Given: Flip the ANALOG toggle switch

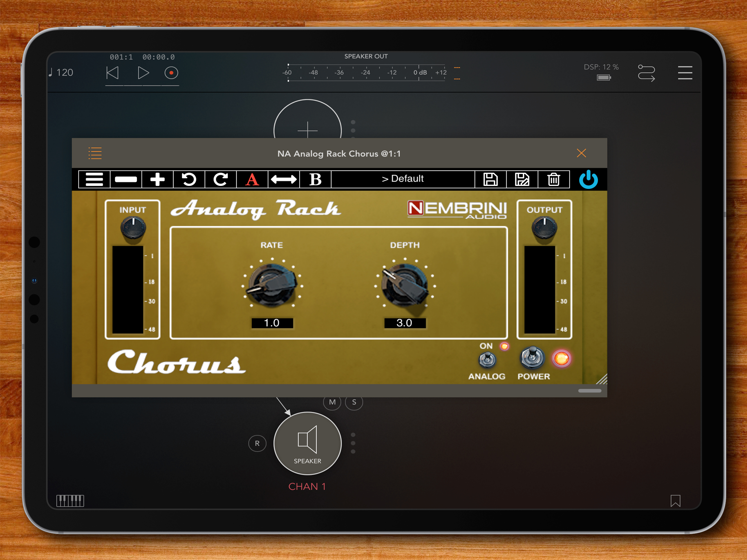Looking at the screenshot, I should coord(487,359).
